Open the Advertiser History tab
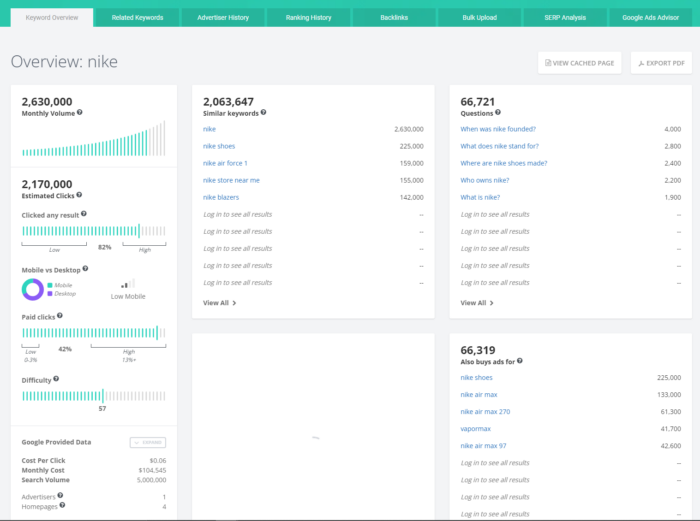Screen dimensions: 700x521 pos(223,18)
